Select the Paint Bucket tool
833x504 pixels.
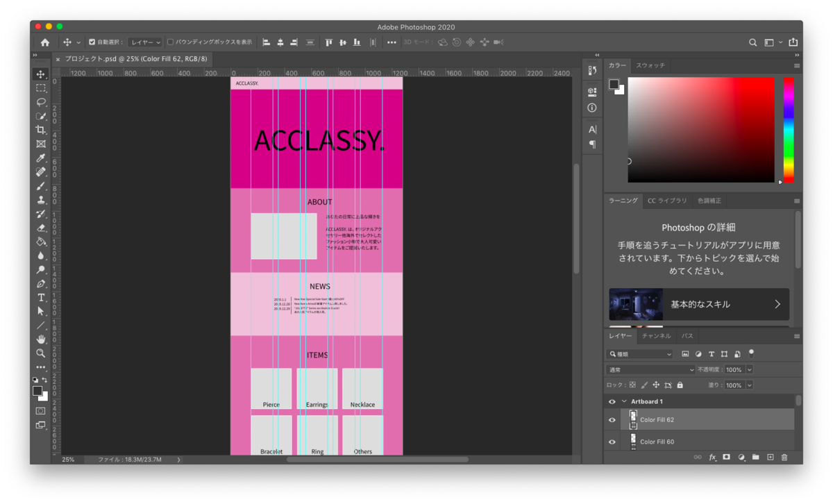click(x=41, y=242)
